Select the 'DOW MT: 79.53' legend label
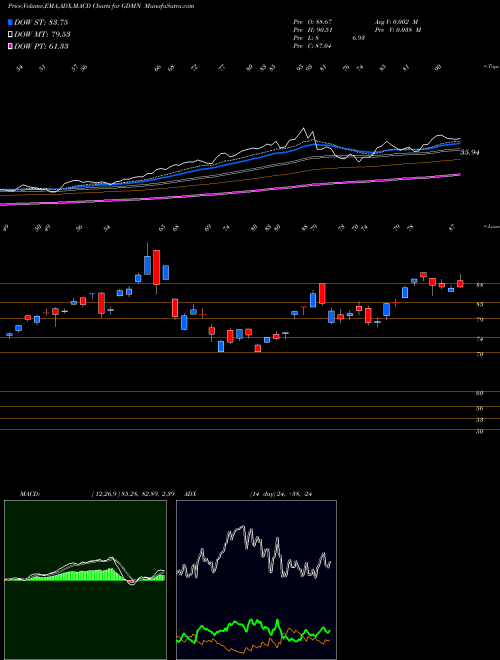The width and height of the screenshot is (500, 660). click(42, 35)
